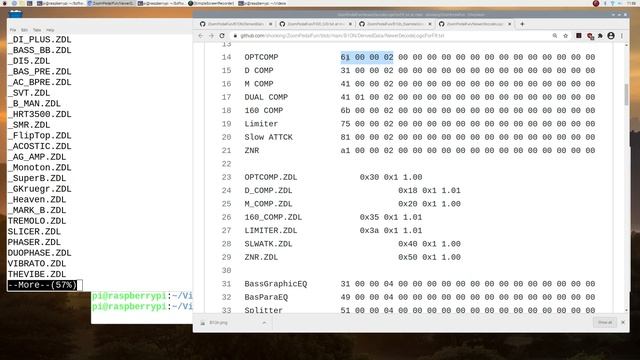
Task: Click '160_COMP.ZDL' on line 26
Action: [273, 217]
